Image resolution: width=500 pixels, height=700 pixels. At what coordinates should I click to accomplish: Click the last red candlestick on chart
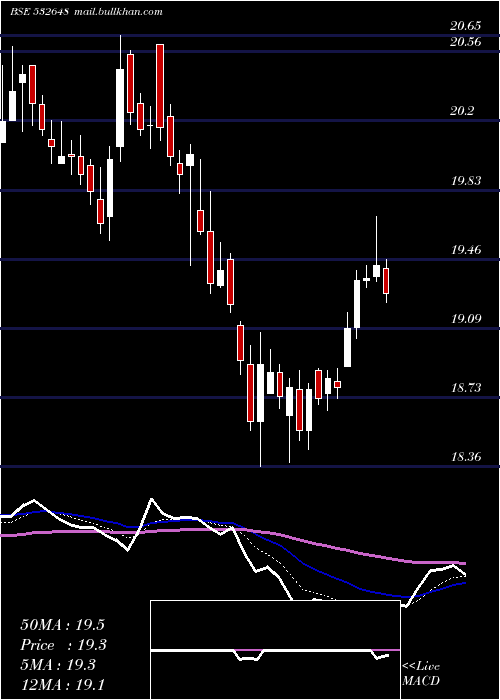[386, 281]
